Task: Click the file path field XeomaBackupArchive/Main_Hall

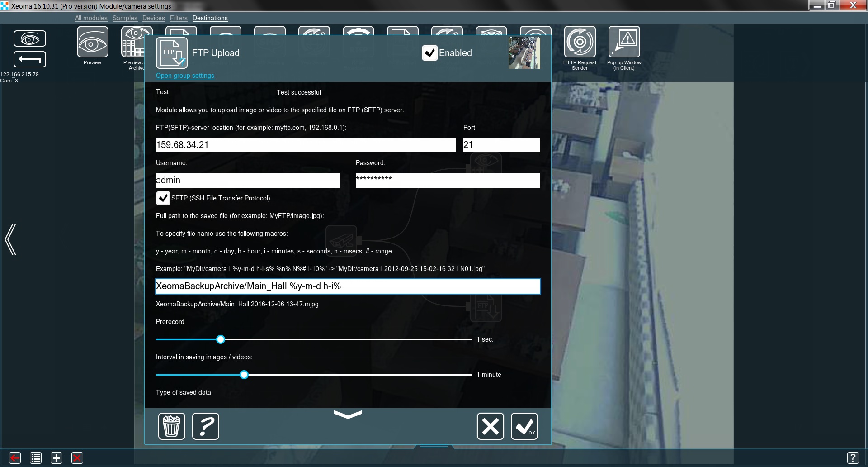Action: (x=348, y=286)
